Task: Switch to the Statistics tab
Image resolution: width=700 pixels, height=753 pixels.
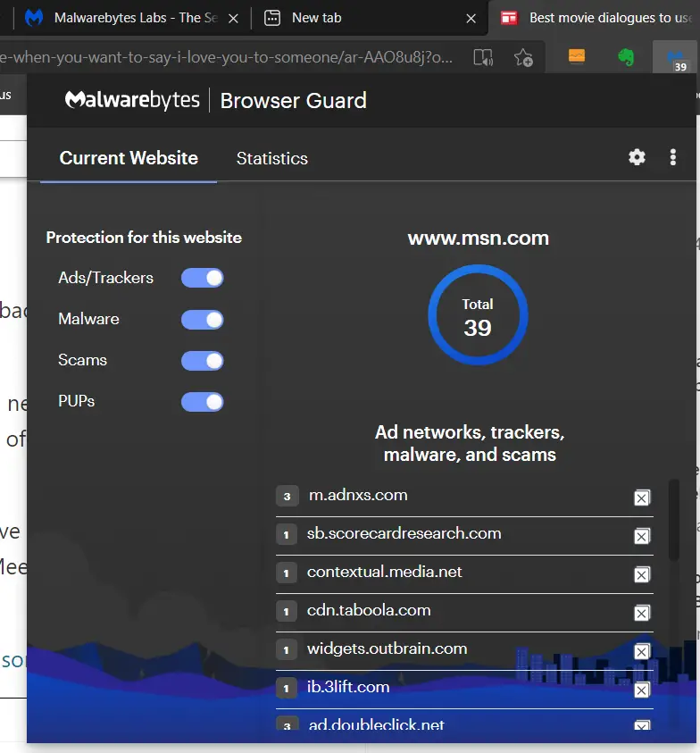Action: tap(271, 158)
